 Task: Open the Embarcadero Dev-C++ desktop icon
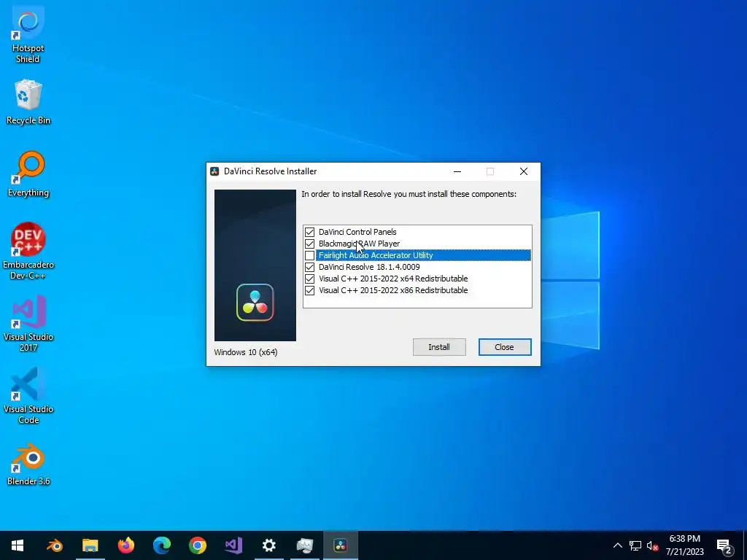click(x=28, y=251)
